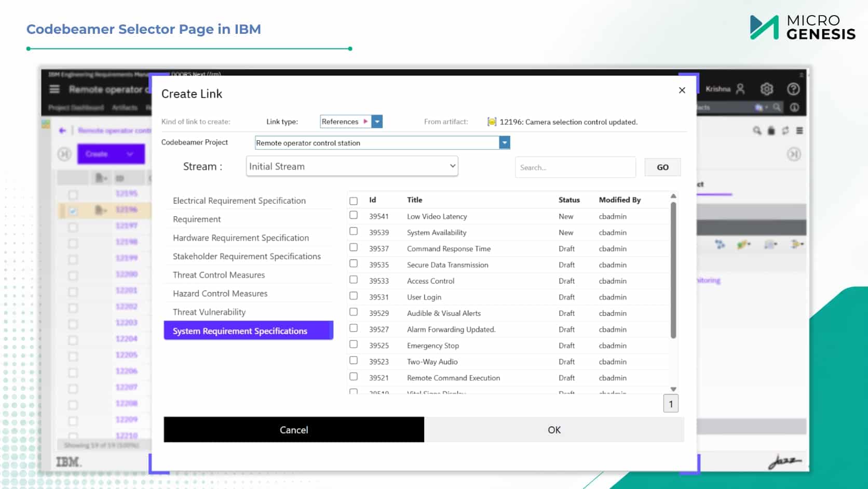
Task: Collapse the left panel toggle beside Create
Action: pyautogui.click(x=64, y=154)
